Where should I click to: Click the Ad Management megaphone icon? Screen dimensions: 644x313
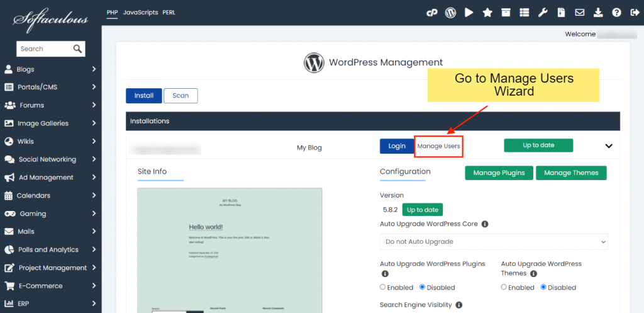click(9, 177)
